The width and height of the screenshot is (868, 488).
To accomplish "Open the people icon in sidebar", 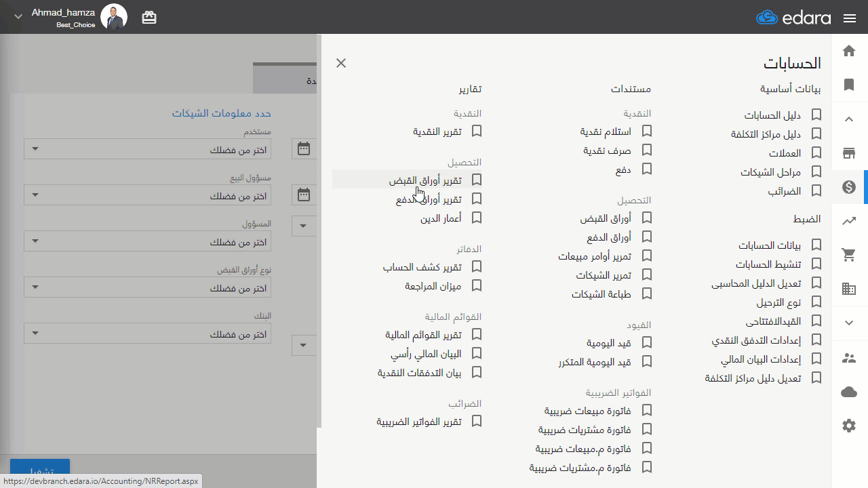I will [x=849, y=357].
